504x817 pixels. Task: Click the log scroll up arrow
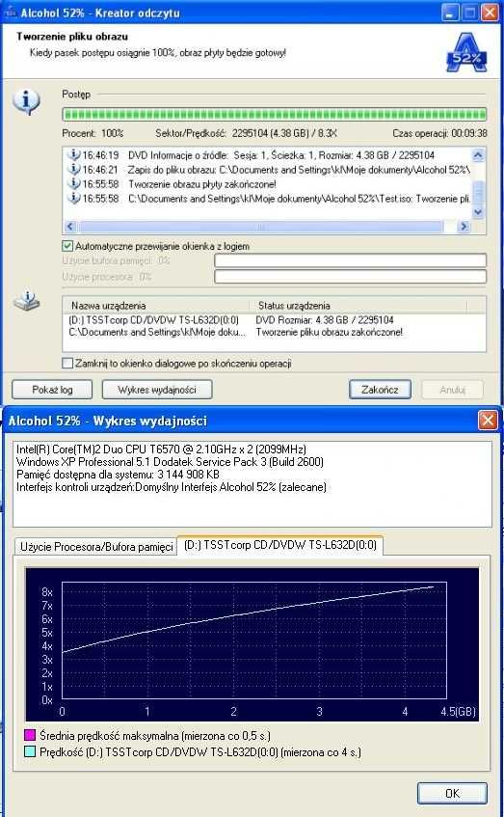point(478,154)
